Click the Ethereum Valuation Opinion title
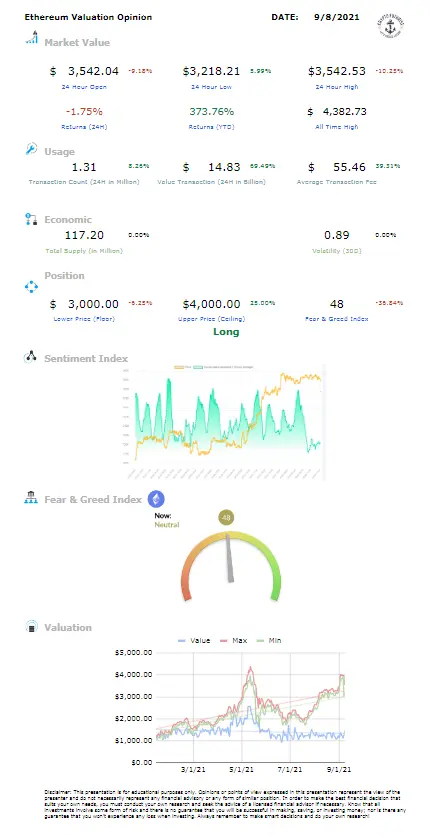The image size is (430, 840). tap(88, 17)
